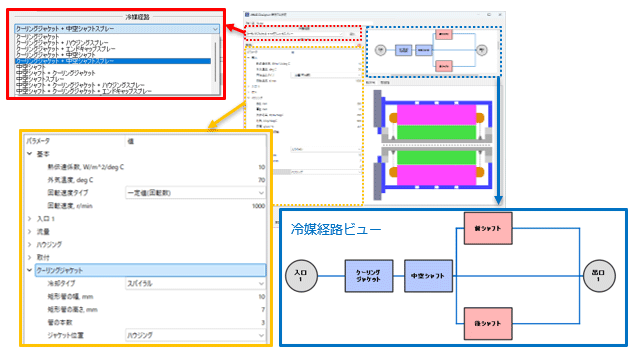The image size is (630, 360).
Task: Click the inlet circle in main window diagram
Action: coord(380,50)
